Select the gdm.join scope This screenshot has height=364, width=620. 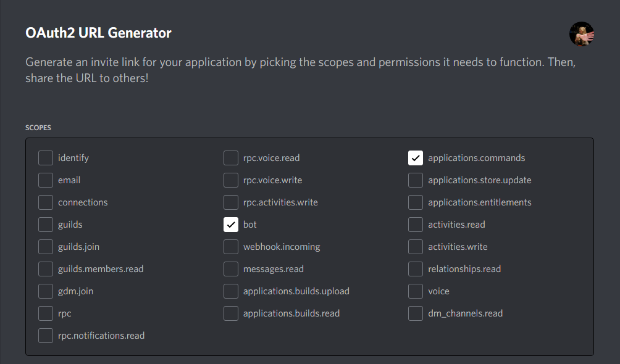45,291
